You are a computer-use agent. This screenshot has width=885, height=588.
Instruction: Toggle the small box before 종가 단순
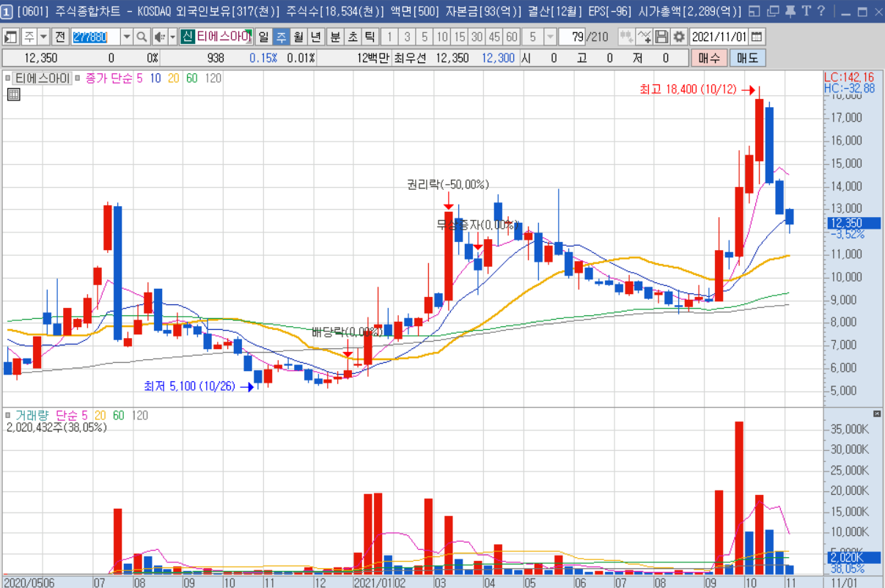(x=79, y=78)
